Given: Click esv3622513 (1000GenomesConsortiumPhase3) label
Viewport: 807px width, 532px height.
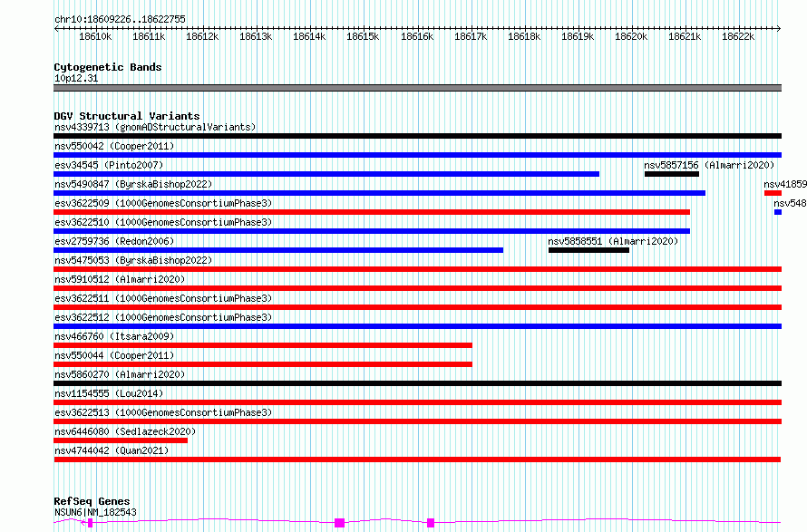Looking at the screenshot, I should point(163,412).
